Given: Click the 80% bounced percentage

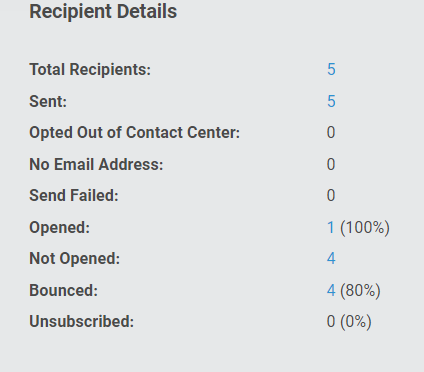Looking at the screenshot, I should click(360, 290).
